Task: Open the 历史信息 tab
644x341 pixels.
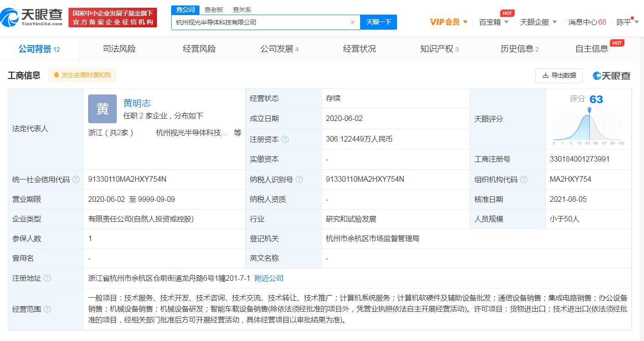Action: click(519, 49)
